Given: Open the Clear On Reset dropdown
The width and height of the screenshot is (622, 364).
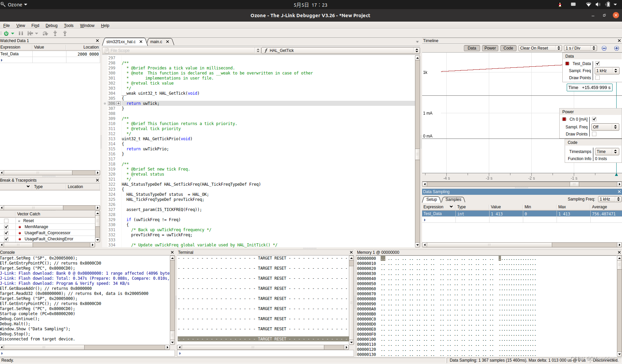Looking at the screenshot, I should 540,48.
